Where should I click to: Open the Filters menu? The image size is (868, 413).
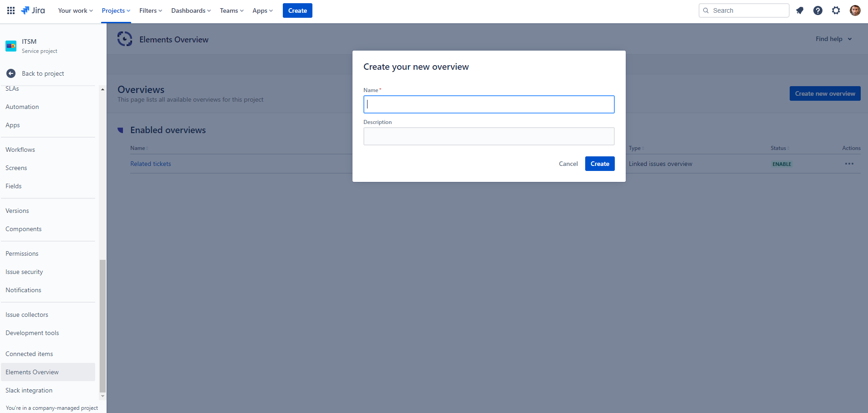tap(150, 10)
